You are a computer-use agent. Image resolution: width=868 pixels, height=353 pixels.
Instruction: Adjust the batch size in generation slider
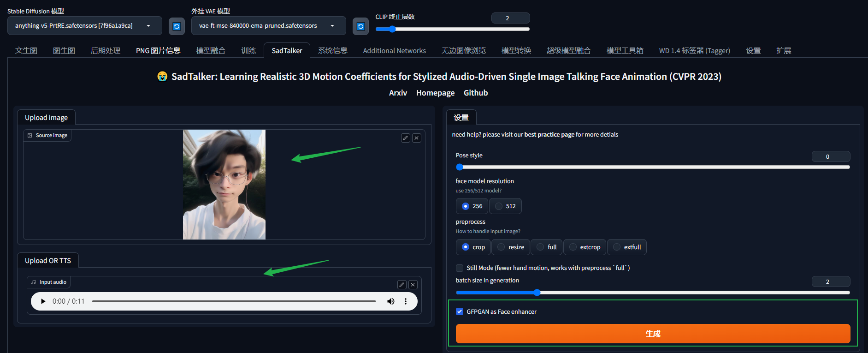[x=653, y=293]
